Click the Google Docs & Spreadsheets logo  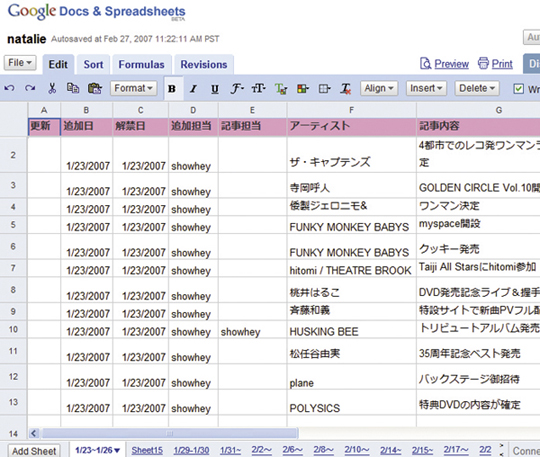click(x=96, y=12)
